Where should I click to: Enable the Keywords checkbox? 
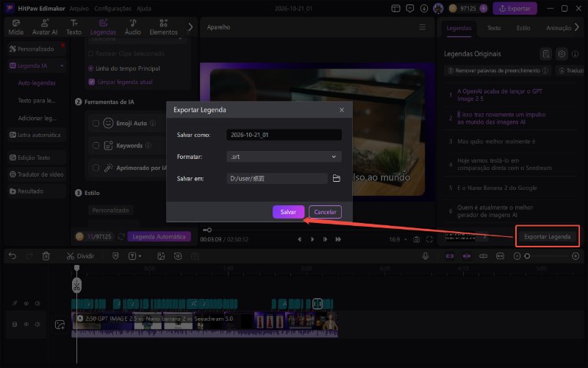(x=96, y=145)
